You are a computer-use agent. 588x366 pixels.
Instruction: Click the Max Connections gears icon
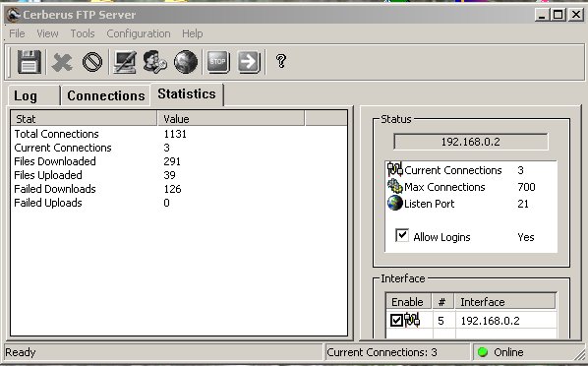pyautogui.click(x=395, y=186)
